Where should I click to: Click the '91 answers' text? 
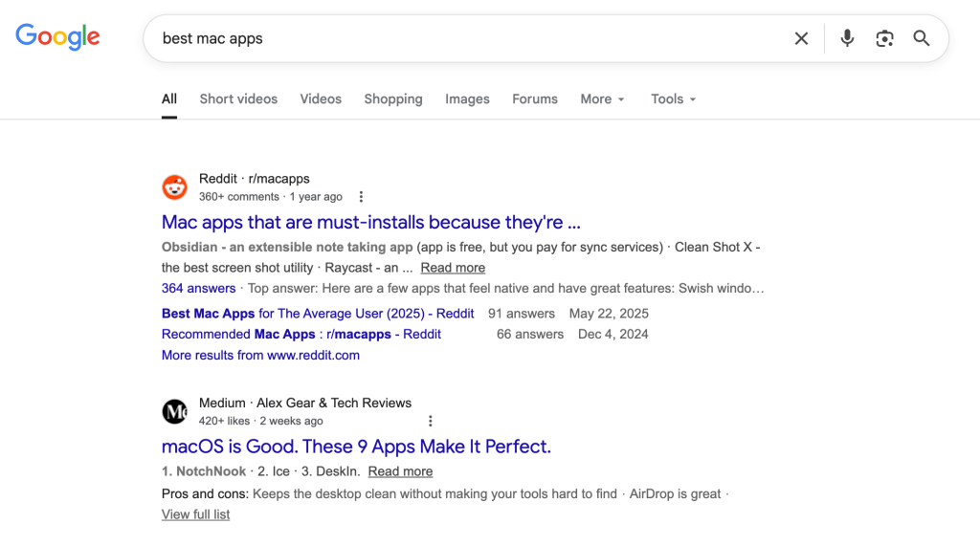tap(522, 314)
